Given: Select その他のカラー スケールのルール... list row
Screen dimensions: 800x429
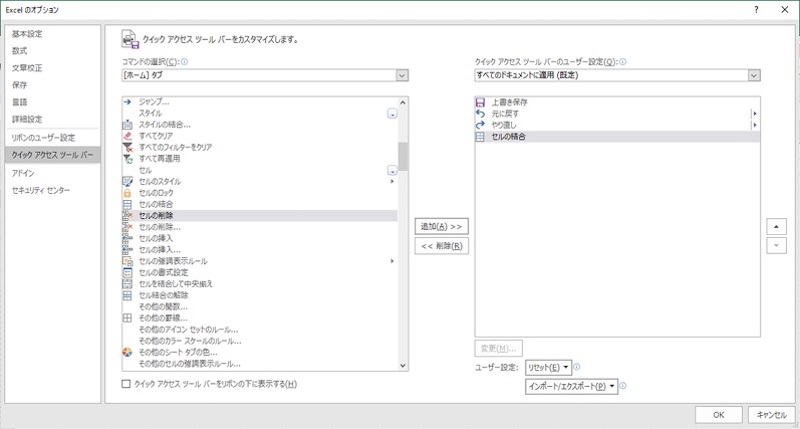Looking at the screenshot, I should (259, 341).
